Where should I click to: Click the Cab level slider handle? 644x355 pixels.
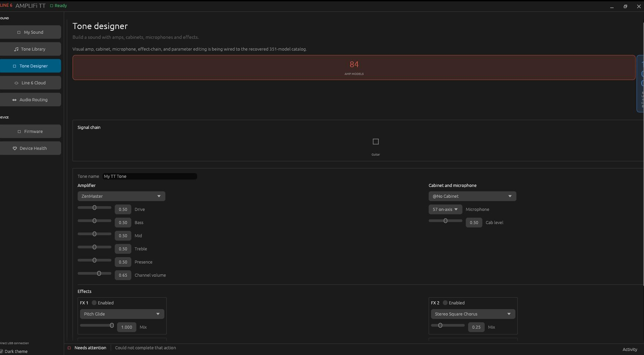click(446, 221)
